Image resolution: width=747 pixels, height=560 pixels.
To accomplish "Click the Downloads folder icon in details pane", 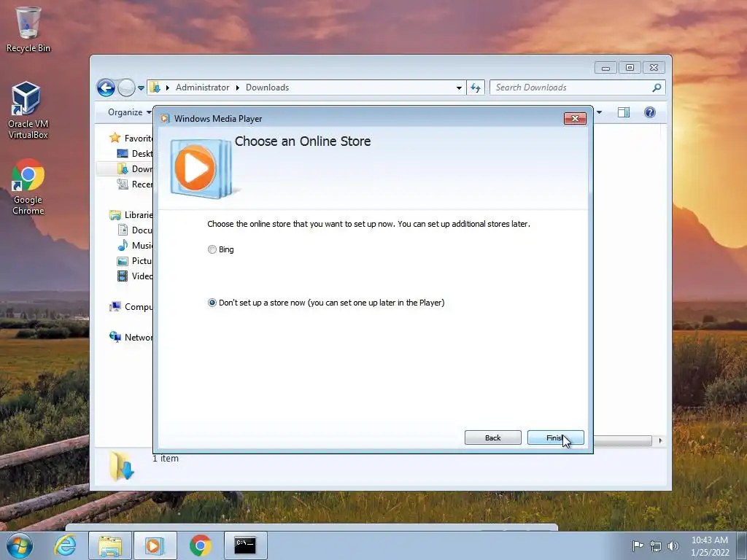I will pyautogui.click(x=122, y=466).
